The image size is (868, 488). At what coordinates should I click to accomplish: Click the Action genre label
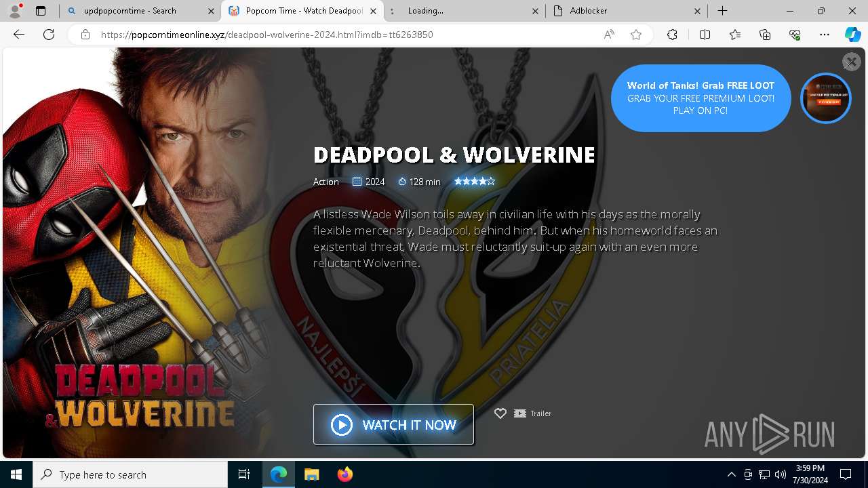pos(325,182)
